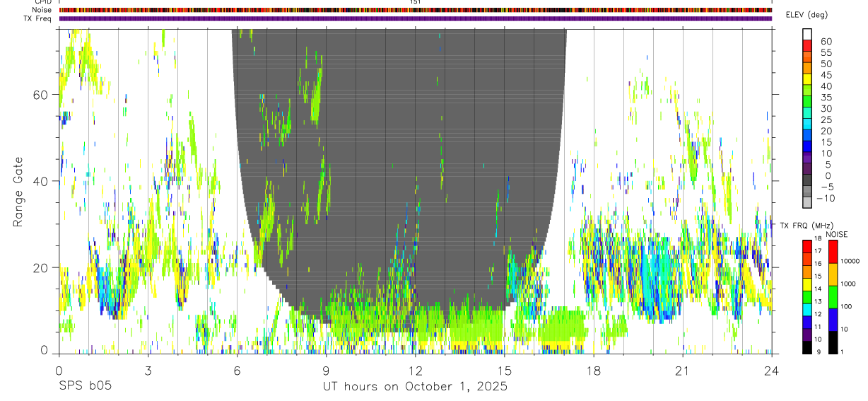
Task: Click the green swatch in NOISE legend
Action: [x=833, y=297]
